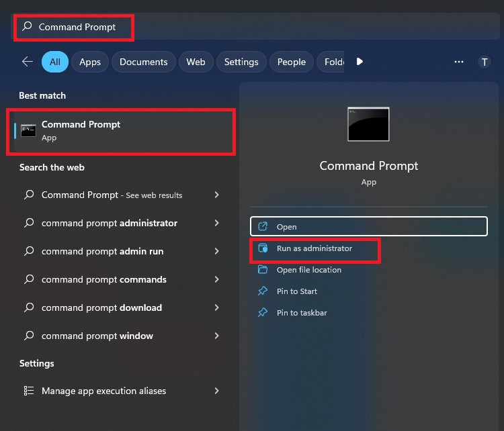The image size is (504, 431).
Task: Click the Search the web heading
Action: click(x=52, y=167)
